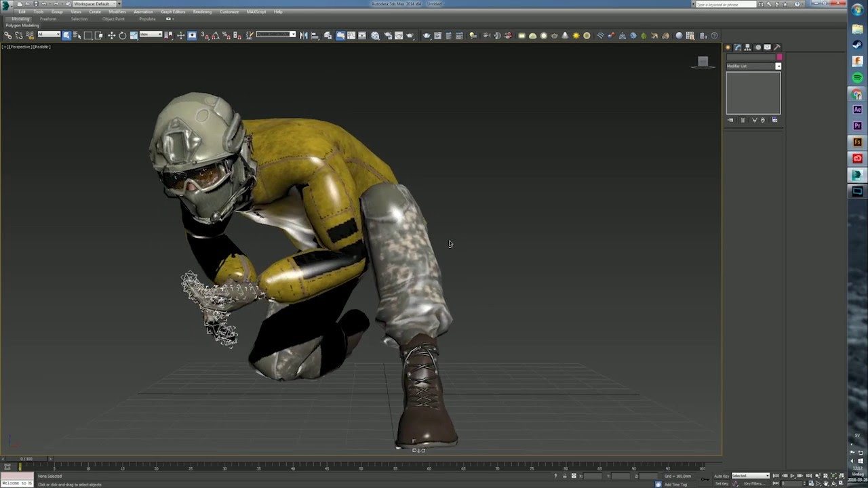Click the ViewCube in the viewport
The image size is (868, 488).
[x=703, y=62]
